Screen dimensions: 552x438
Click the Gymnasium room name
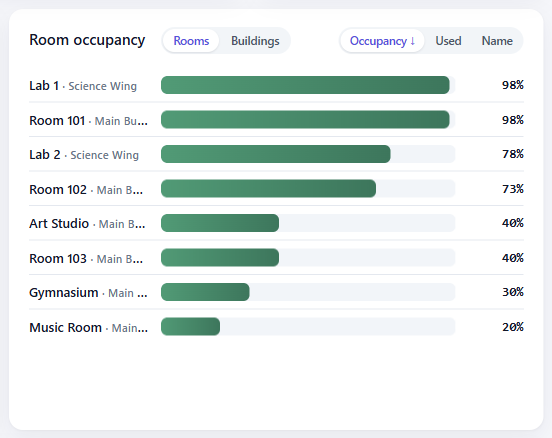click(x=64, y=293)
